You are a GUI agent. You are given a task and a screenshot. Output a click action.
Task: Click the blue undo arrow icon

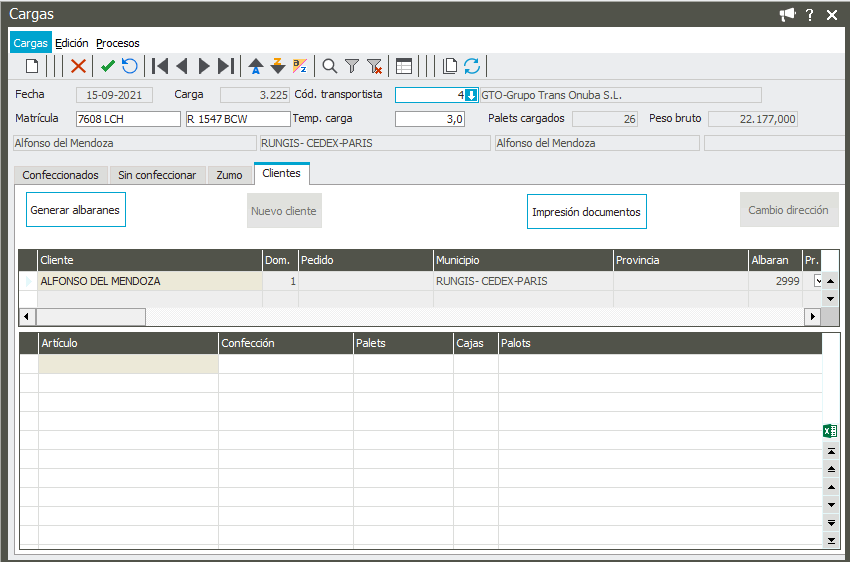pos(130,67)
